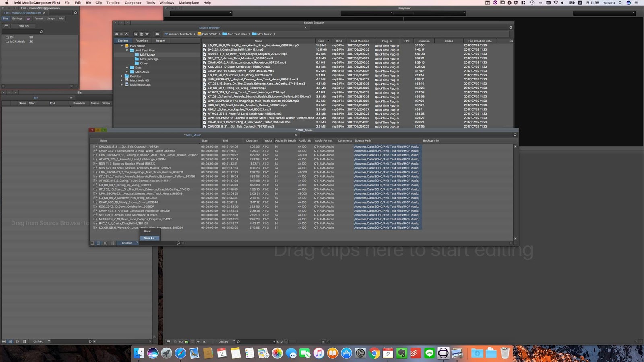Click the Home icon in Source Browser
This screenshot has height=362, width=644.
(136, 34)
